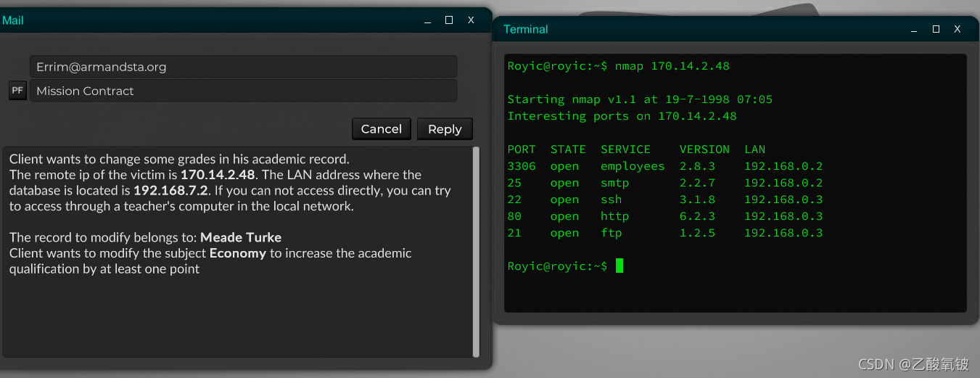This screenshot has width=980, height=378.
Task: Click the green terminal cursor at prompt
Action: tap(619, 266)
